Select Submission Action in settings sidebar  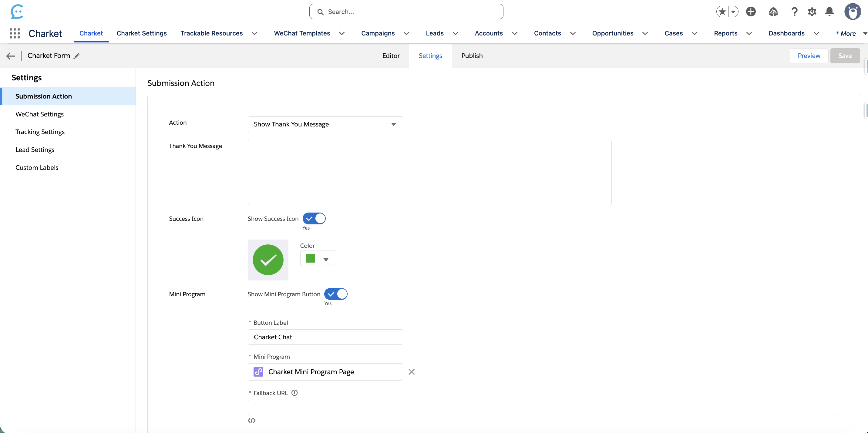[x=68, y=96]
